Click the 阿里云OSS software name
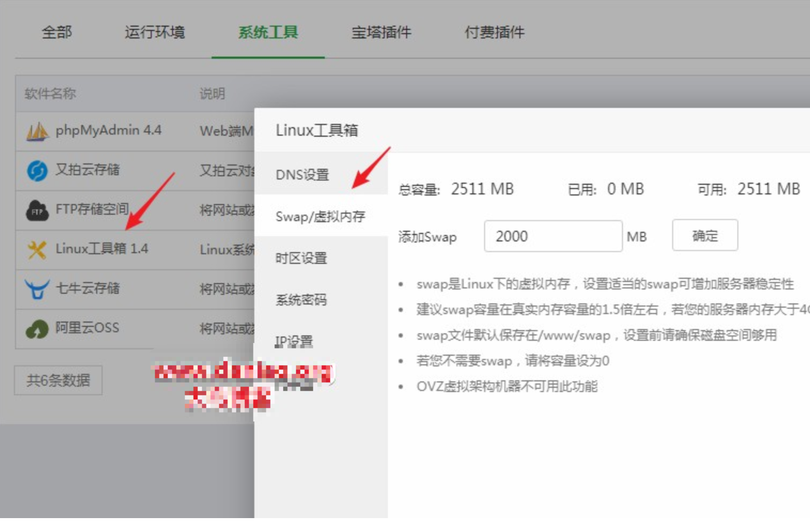Screen dimensions: 810x532 pyautogui.click(x=88, y=327)
